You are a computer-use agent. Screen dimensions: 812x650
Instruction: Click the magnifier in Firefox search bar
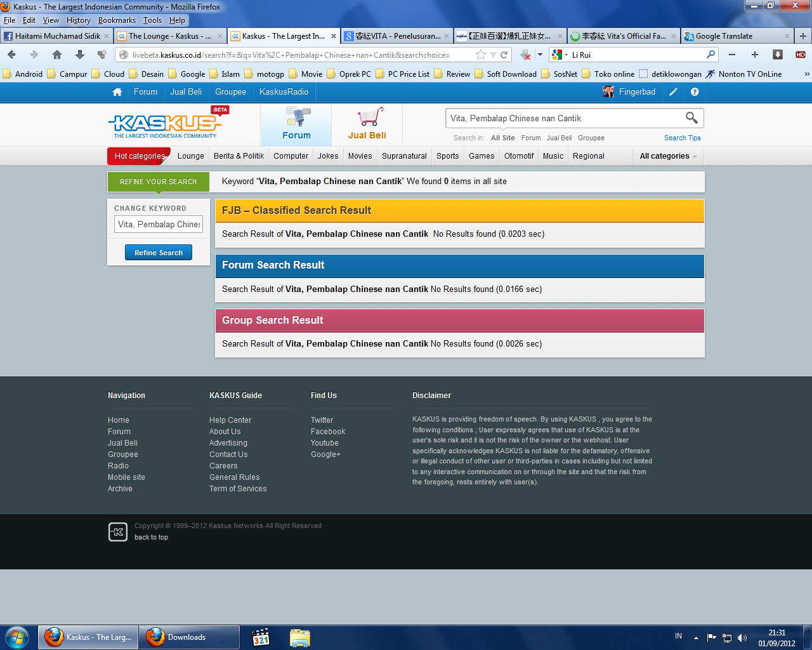pyautogui.click(x=710, y=55)
